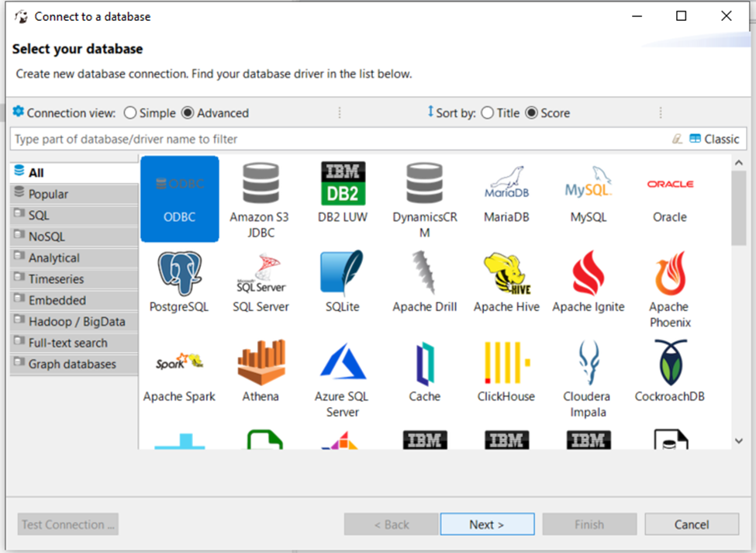Select the SQLite feather icon
756x553 pixels.
tap(342, 275)
